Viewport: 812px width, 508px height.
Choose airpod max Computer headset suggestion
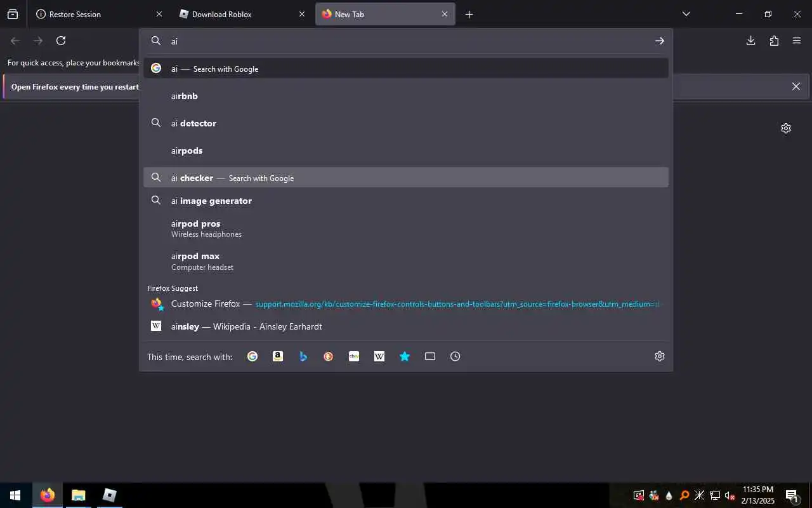click(406, 261)
